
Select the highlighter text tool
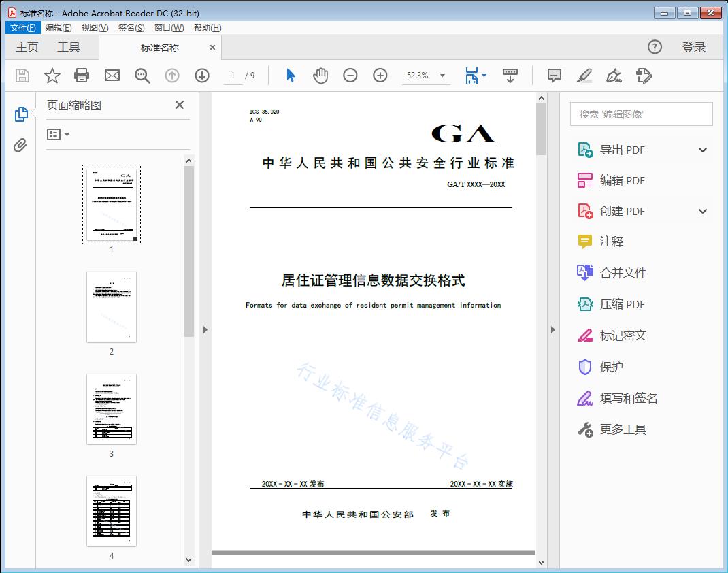[584, 76]
